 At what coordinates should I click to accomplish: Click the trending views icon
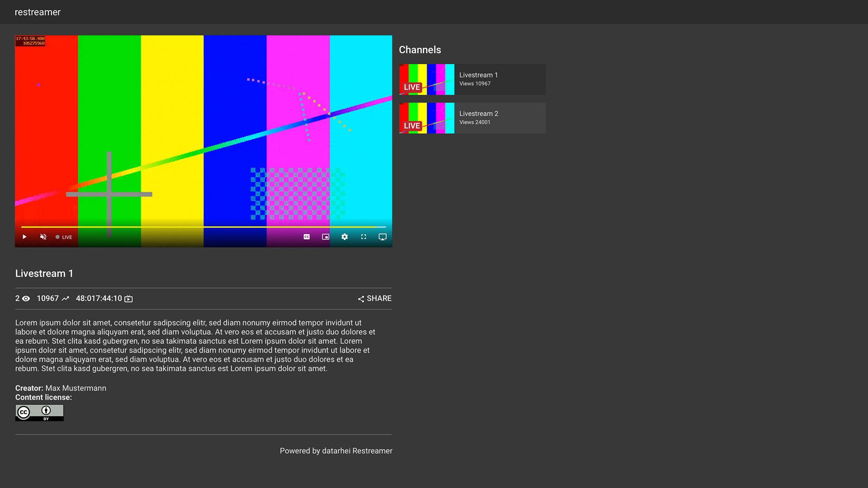tap(66, 298)
